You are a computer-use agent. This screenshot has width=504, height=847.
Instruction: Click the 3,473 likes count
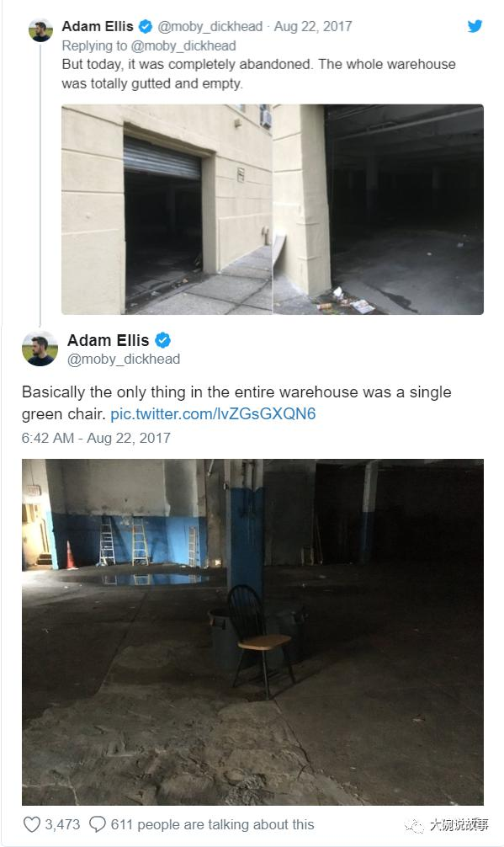click(62, 824)
